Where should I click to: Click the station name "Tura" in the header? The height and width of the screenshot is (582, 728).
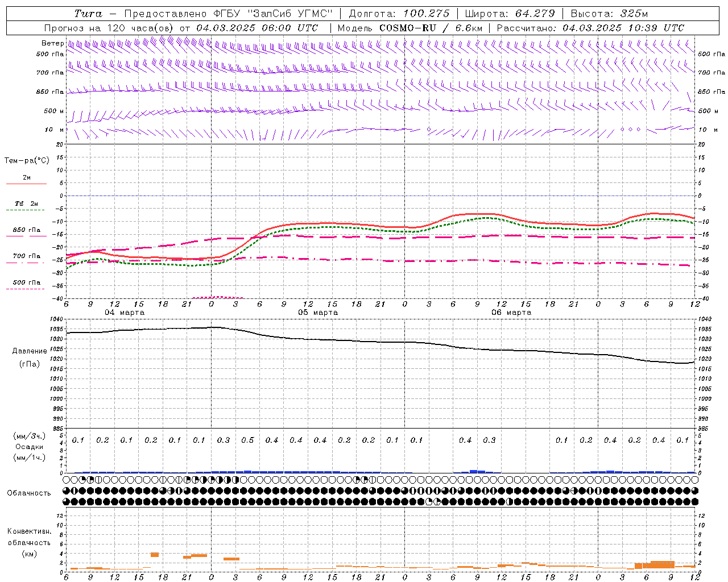(89, 14)
